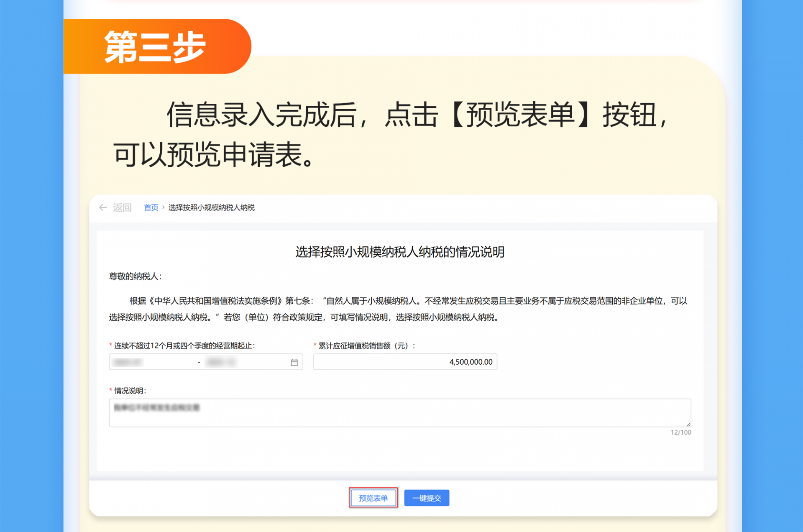Image resolution: width=803 pixels, height=532 pixels.
Task: Open the calendar icon in the date field
Action: coord(294,362)
